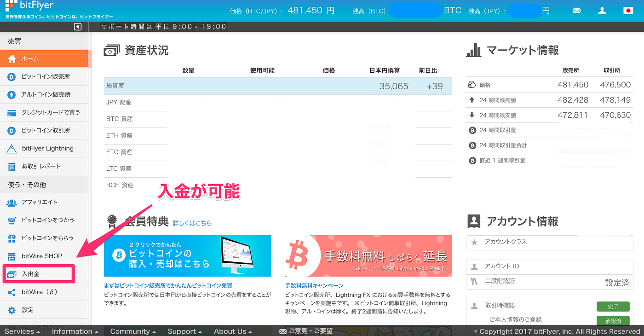Click the gift icon next to ビットコインをもらう
This screenshot has height=336, width=644.
12,238
